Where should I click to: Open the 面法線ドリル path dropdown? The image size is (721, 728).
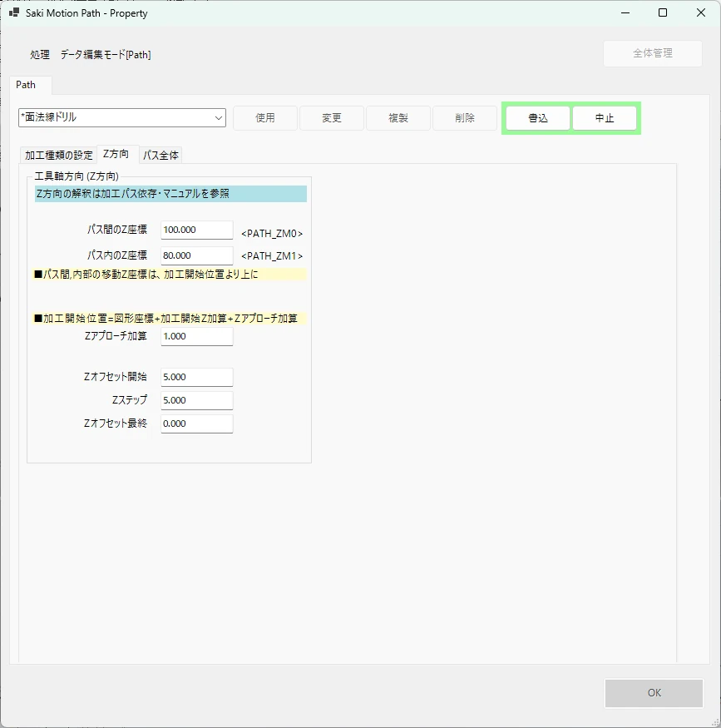coord(122,117)
